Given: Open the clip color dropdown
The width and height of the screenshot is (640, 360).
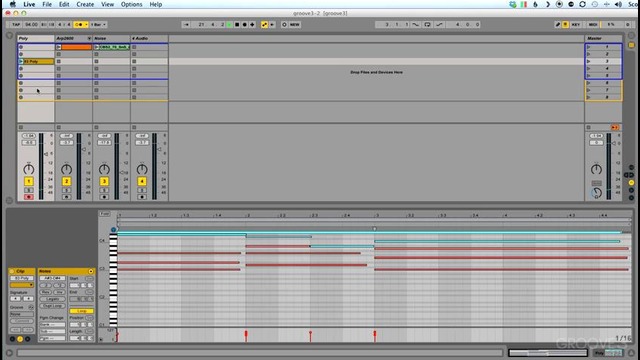Looking at the screenshot, I should click(x=22, y=285).
